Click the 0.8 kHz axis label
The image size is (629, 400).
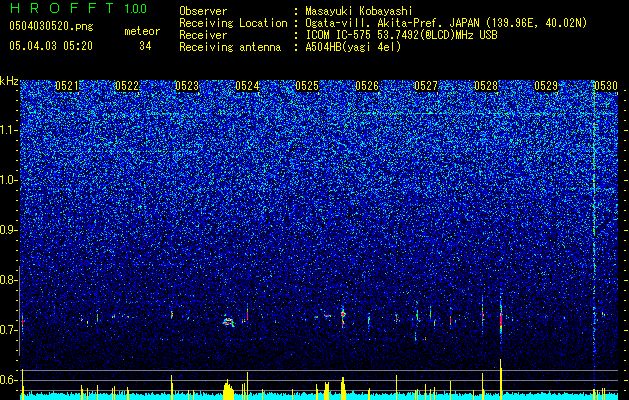(x=8, y=280)
